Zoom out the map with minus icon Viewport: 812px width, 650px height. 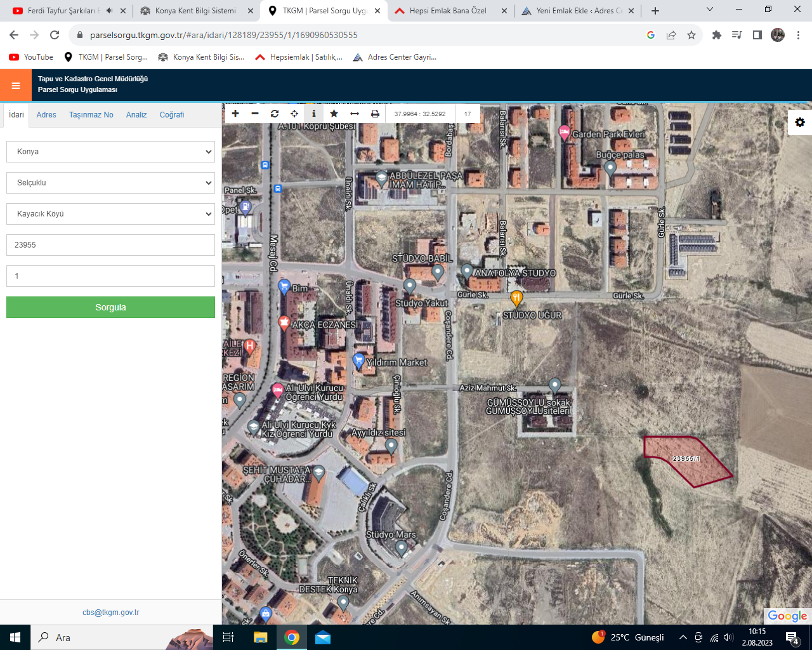pos(255,114)
